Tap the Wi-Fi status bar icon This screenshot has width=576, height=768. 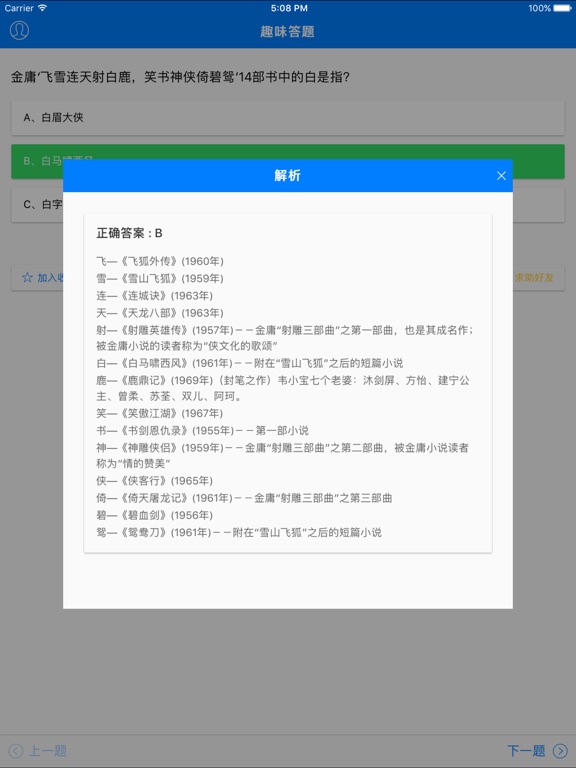pyautogui.click(x=42, y=8)
